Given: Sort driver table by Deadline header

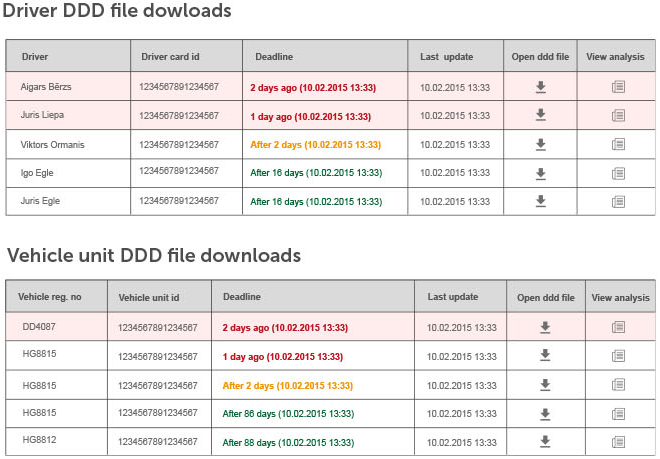Looking at the screenshot, I should 274,57.
